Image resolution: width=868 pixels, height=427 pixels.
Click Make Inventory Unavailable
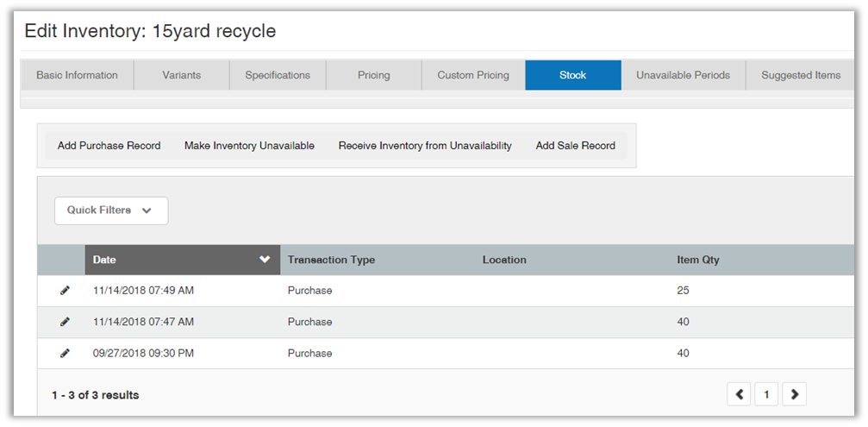tap(249, 146)
